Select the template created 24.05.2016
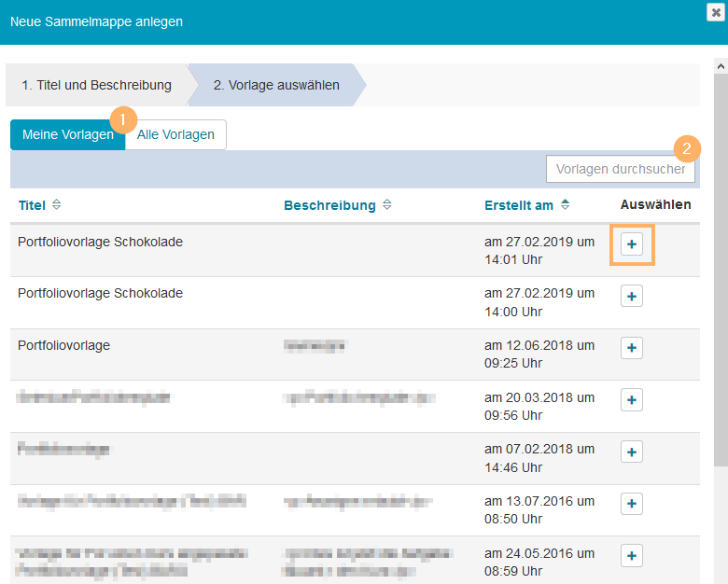728x584 pixels. tap(632, 556)
